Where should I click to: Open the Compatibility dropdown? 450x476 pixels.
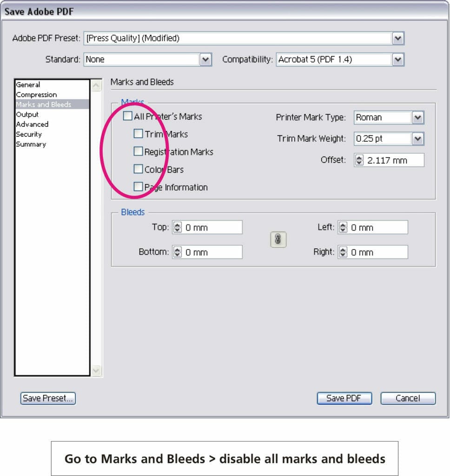tap(397, 59)
